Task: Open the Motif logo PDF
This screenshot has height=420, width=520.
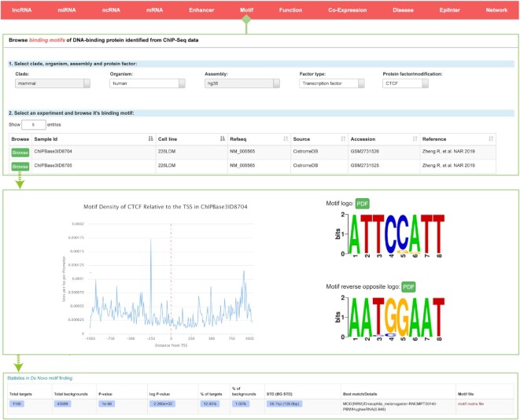Action: click(x=363, y=203)
